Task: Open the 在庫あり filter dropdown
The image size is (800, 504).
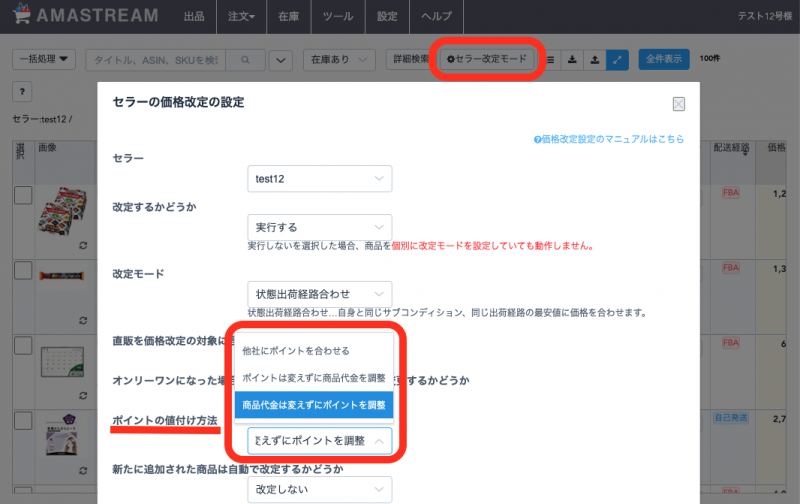Action: pyautogui.click(x=339, y=60)
